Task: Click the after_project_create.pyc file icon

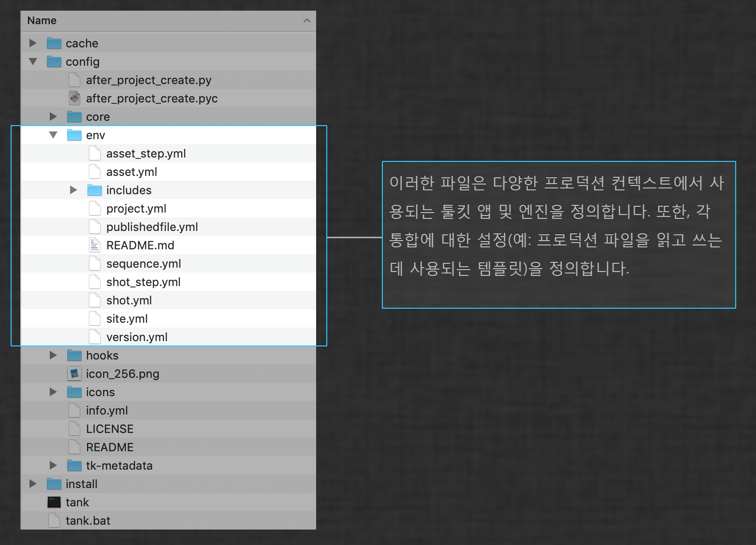Action: point(74,99)
